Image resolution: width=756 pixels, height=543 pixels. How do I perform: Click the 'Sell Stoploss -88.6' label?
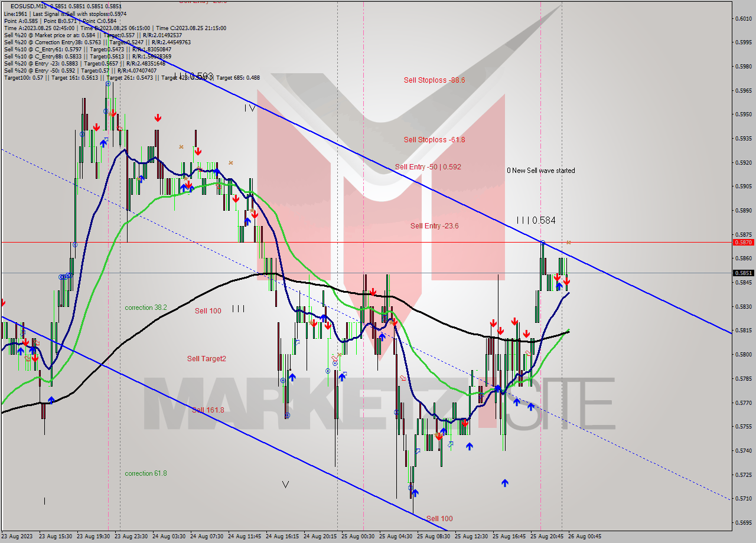pos(434,80)
